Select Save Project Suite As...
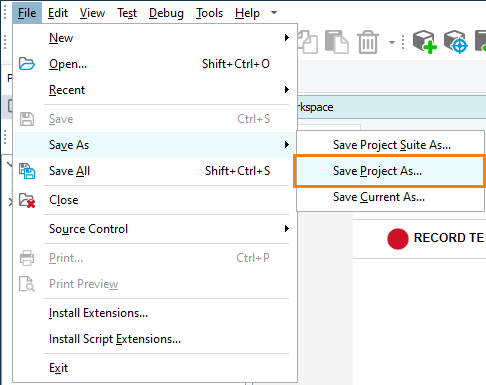 (x=390, y=145)
